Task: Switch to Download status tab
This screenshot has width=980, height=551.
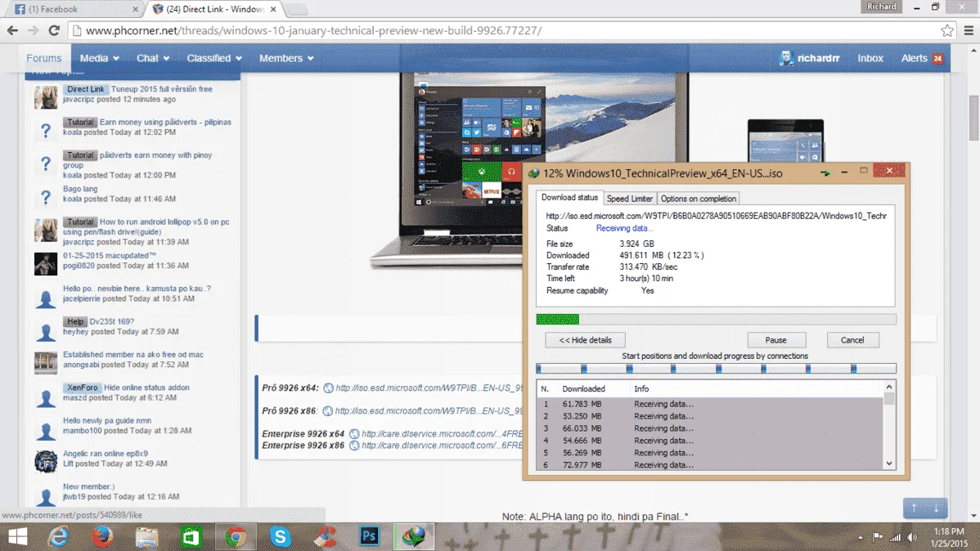Action: click(x=569, y=197)
